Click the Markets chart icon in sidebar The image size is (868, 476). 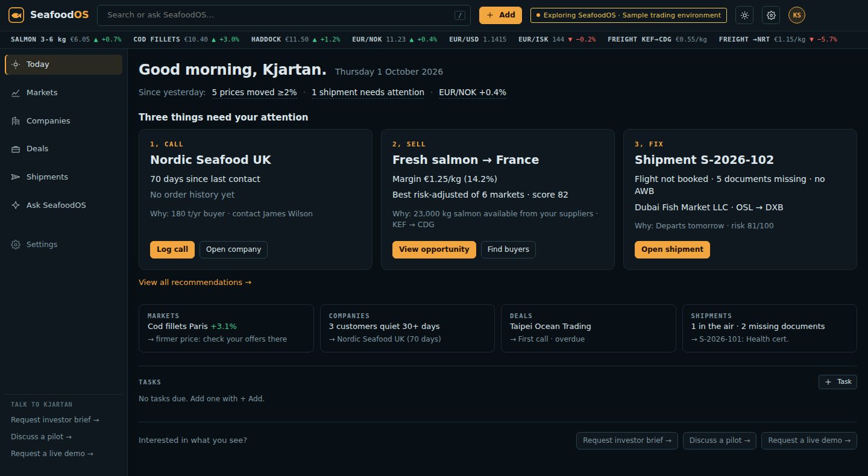[x=16, y=93]
